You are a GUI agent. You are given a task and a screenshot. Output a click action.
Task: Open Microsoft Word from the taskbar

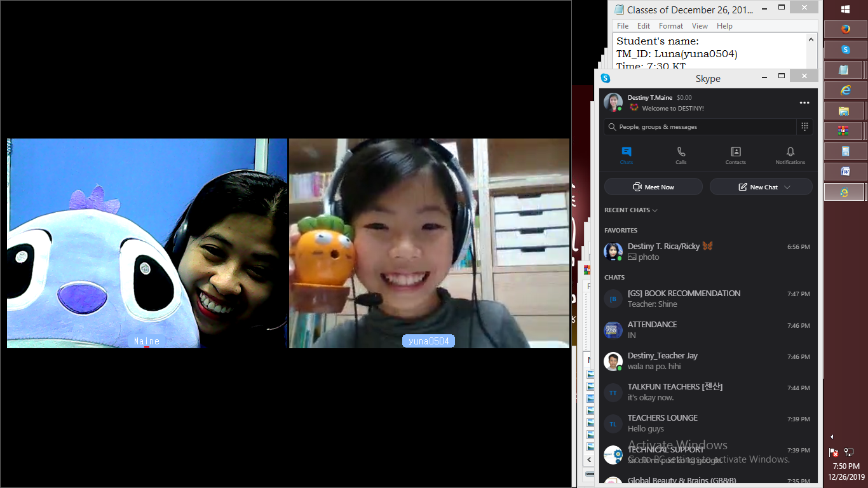(844, 172)
